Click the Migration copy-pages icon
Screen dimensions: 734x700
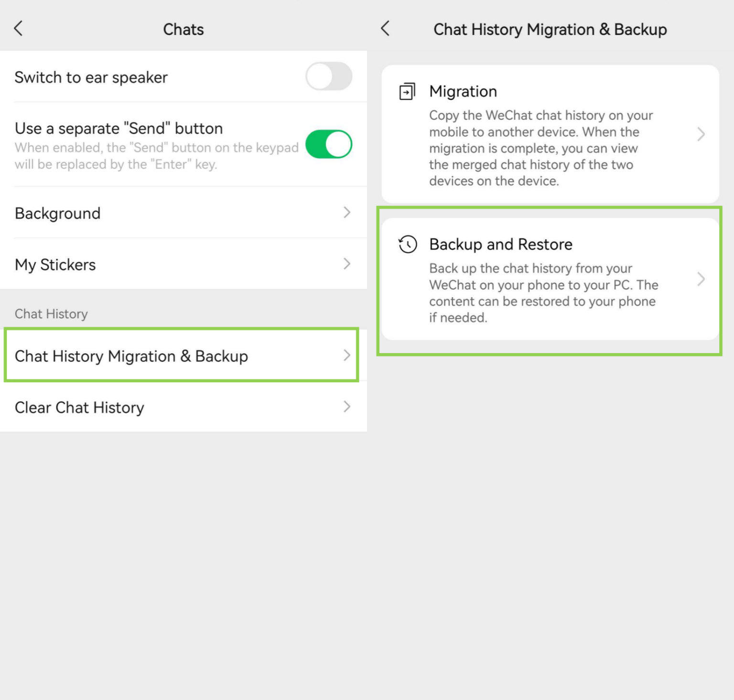point(407,91)
